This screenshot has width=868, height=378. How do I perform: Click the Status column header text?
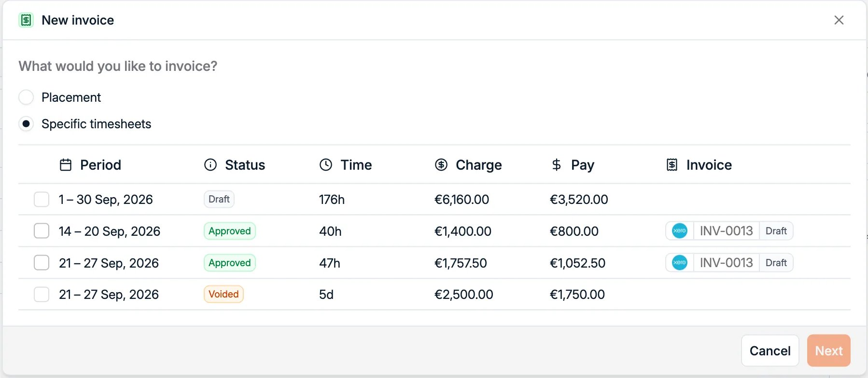tap(245, 165)
